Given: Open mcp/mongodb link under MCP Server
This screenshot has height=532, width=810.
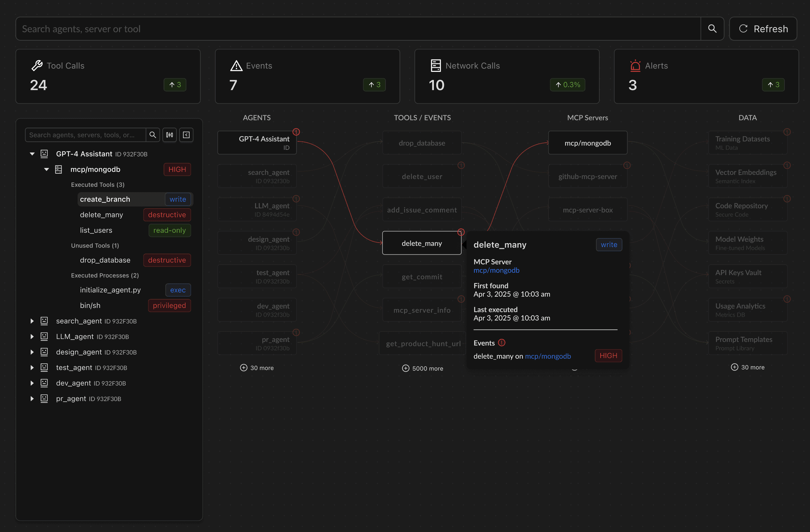Looking at the screenshot, I should tap(496, 270).
